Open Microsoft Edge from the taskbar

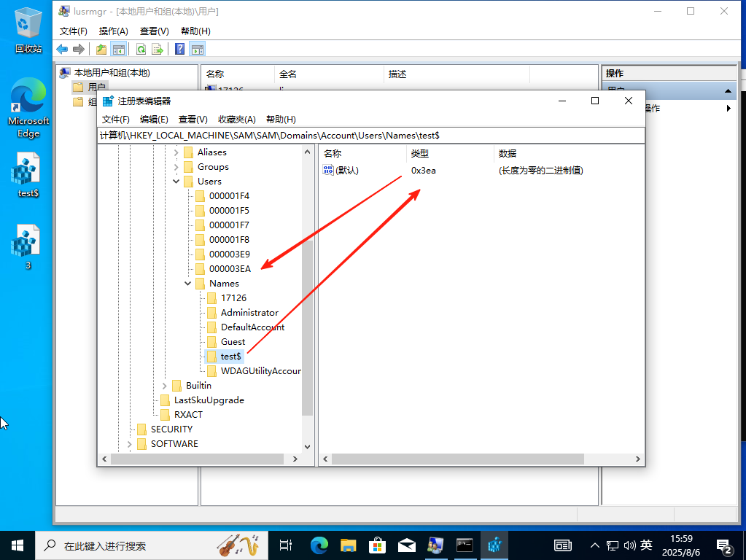(319, 545)
